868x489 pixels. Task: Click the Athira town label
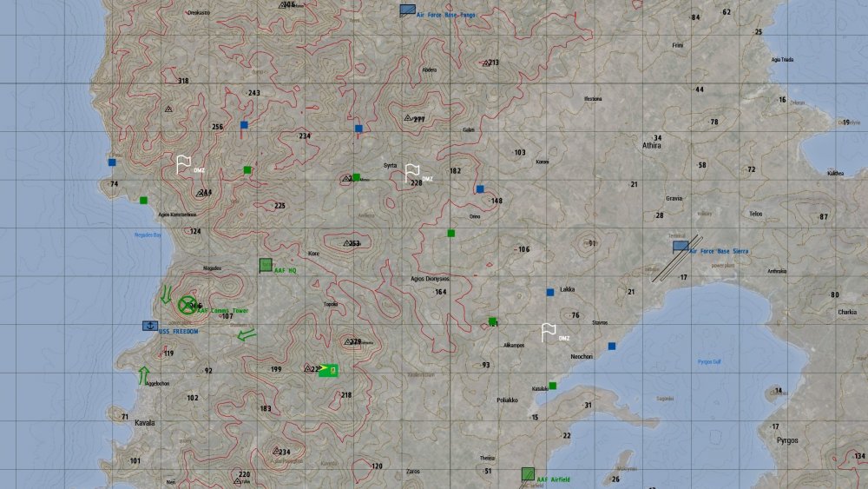point(651,146)
